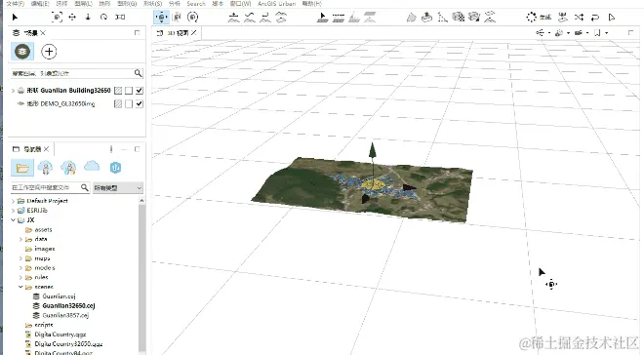Click the terrain smooth tool icon
This screenshot has height=355, width=644.
point(250,18)
